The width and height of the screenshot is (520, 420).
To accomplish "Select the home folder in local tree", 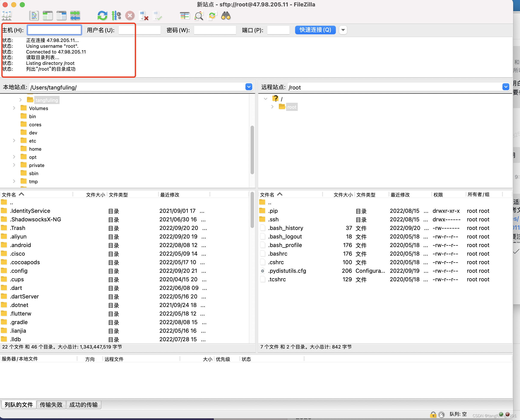I will click(35, 149).
